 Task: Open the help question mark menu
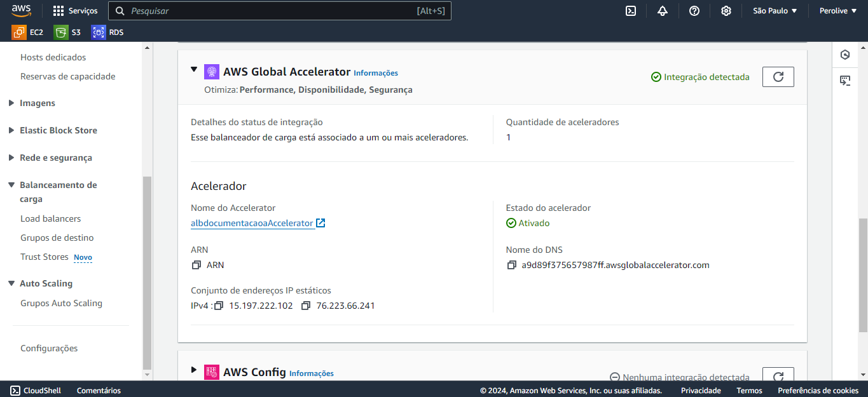694,11
